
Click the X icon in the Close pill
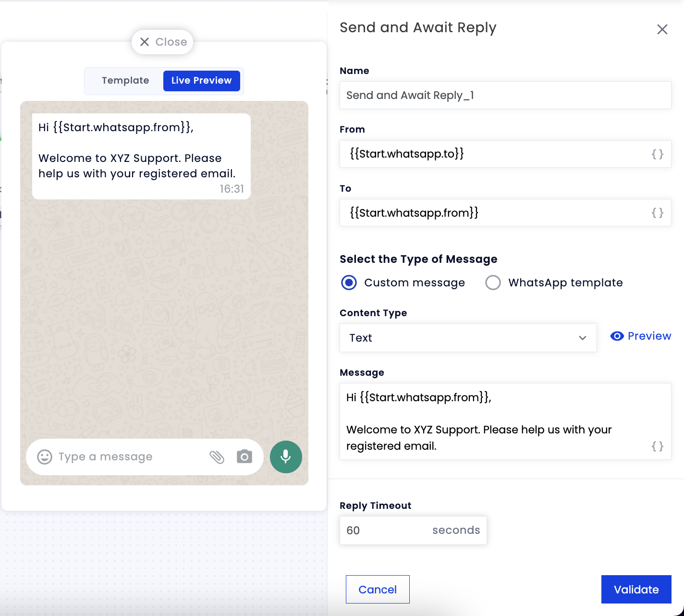point(145,42)
